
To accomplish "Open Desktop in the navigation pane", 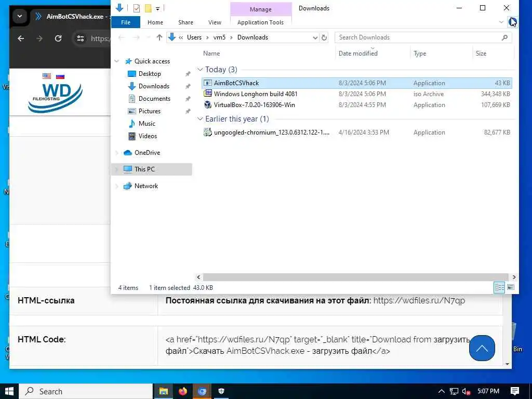I will pyautogui.click(x=150, y=74).
